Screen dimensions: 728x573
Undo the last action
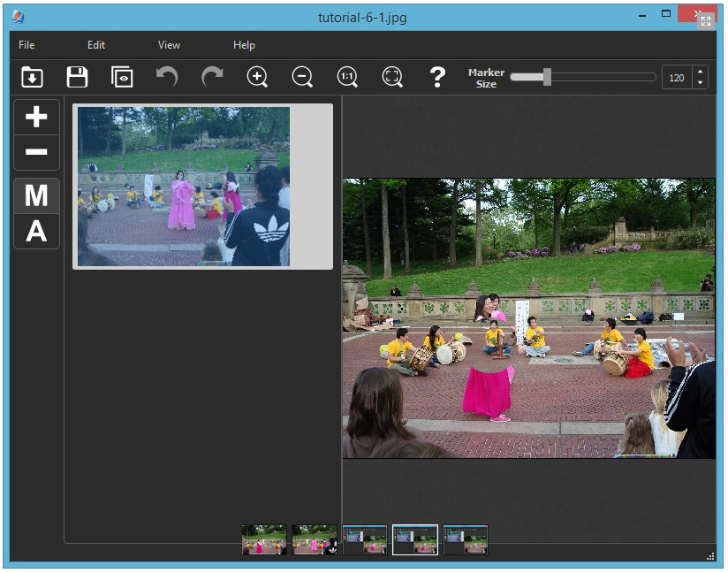[x=167, y=77]
